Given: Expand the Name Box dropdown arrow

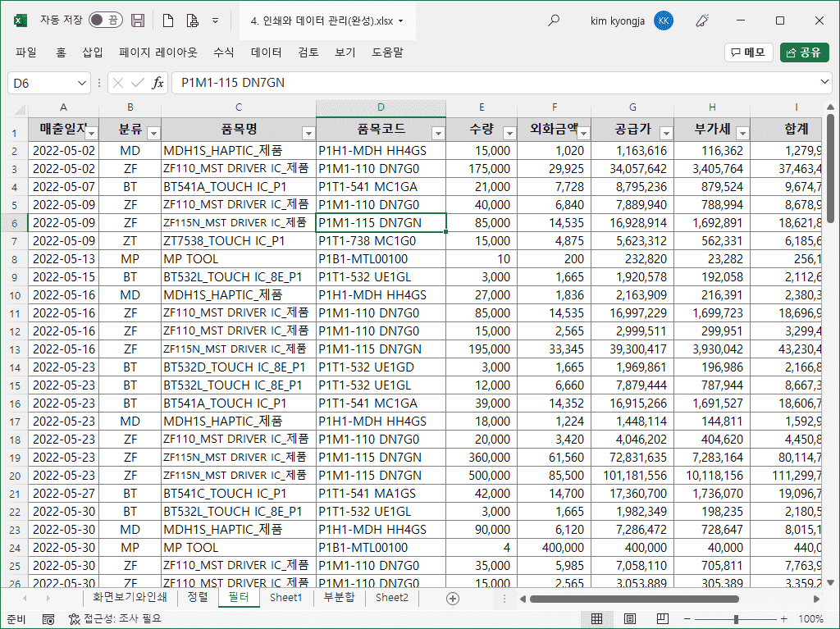Looking at the screenshot, I should pyautogui.click(x=81, y=83).
